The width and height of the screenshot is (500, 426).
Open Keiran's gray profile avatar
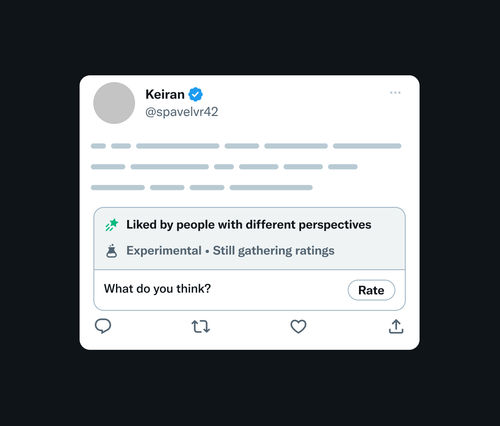click(x=114, y=103)
